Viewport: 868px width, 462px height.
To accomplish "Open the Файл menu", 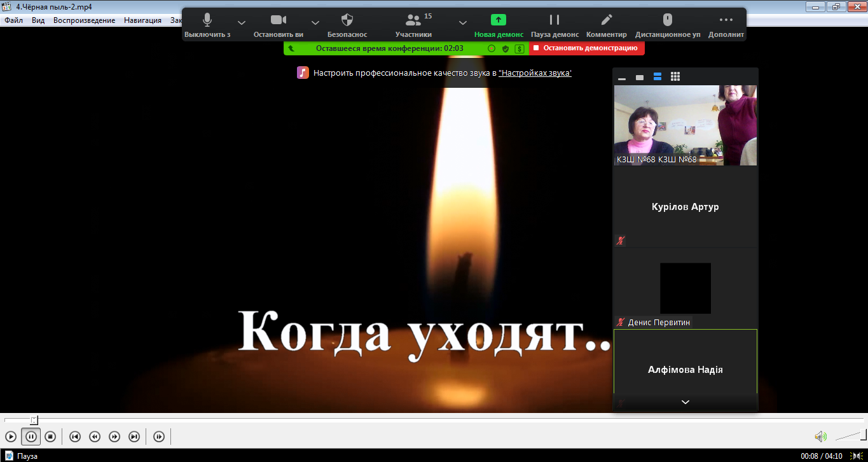I will [x=13, y=20].
